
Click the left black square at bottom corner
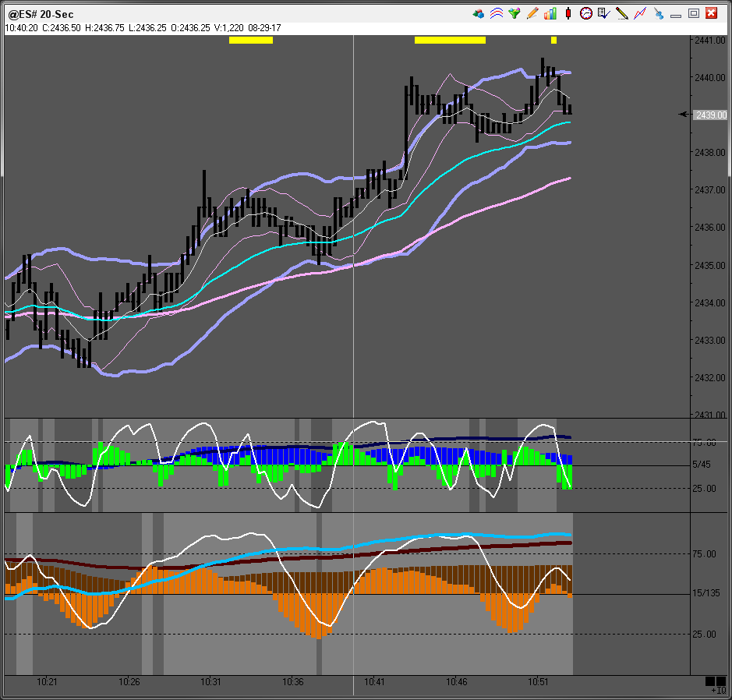(710, 681)
